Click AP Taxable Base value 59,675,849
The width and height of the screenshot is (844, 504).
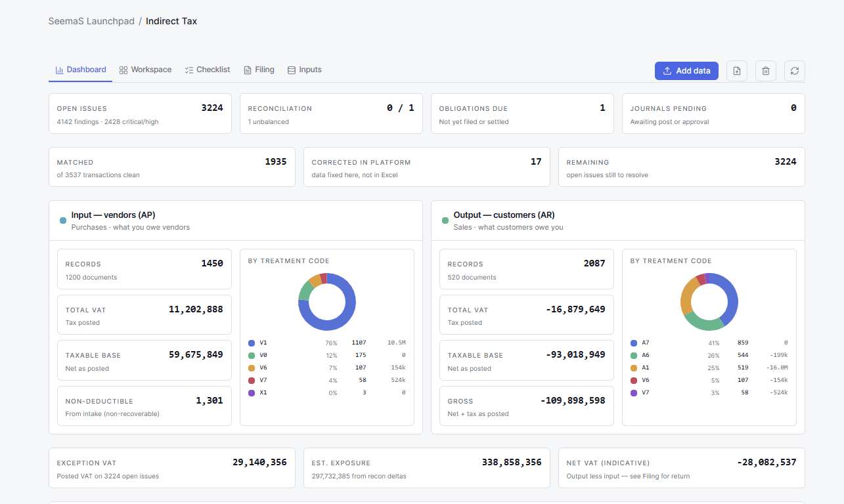196,354
